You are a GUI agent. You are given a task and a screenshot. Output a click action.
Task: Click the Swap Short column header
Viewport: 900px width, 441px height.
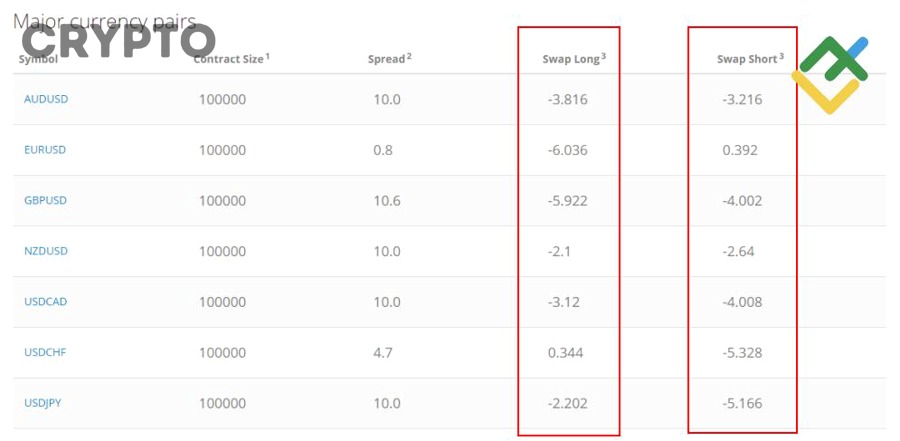(750, 59)
